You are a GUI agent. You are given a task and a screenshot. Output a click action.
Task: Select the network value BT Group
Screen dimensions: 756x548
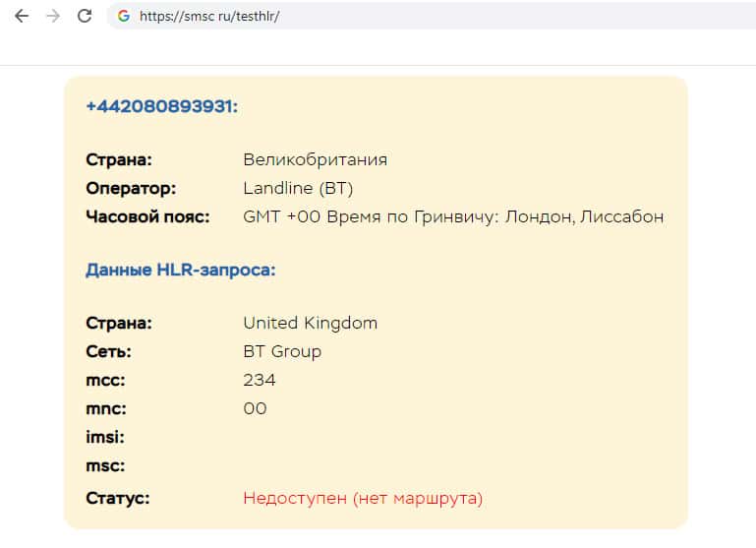tap(282, 351)
